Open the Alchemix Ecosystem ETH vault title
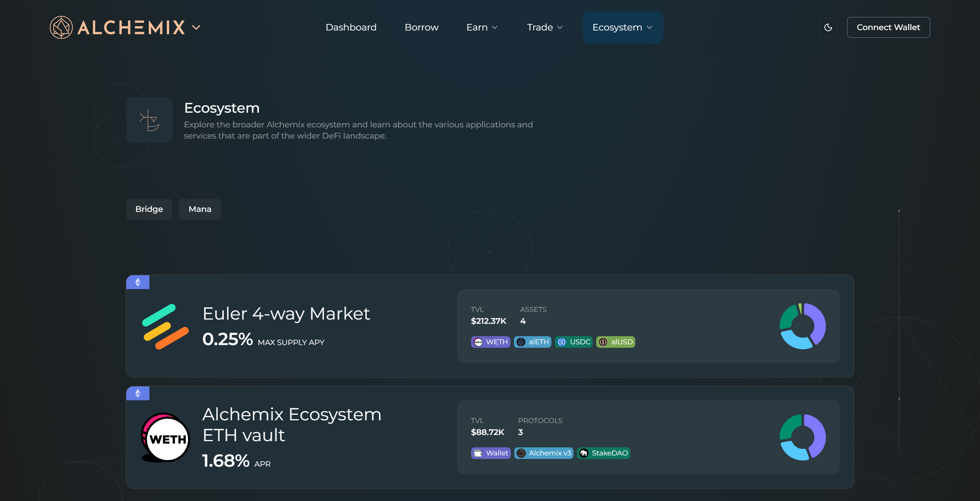 click(292, 425)
